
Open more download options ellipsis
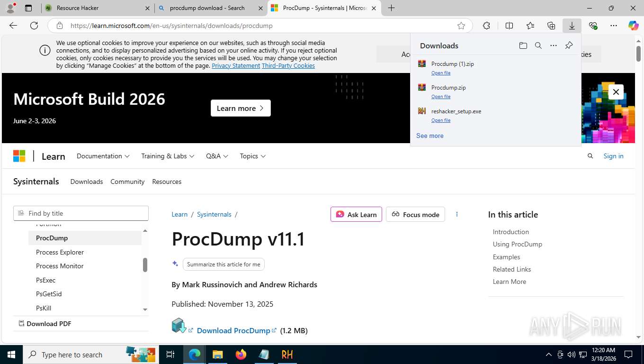coord(553,45)
